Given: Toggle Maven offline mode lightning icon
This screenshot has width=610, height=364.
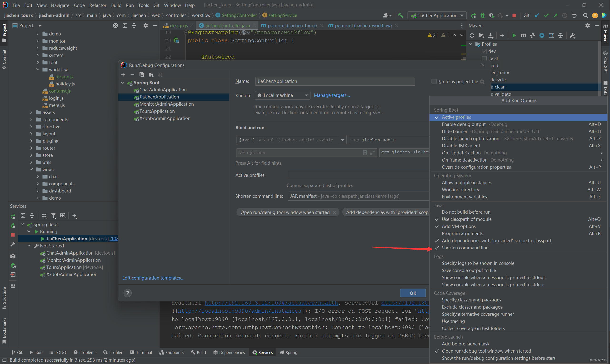Looking at the screenshot, I should pos(542,35).
